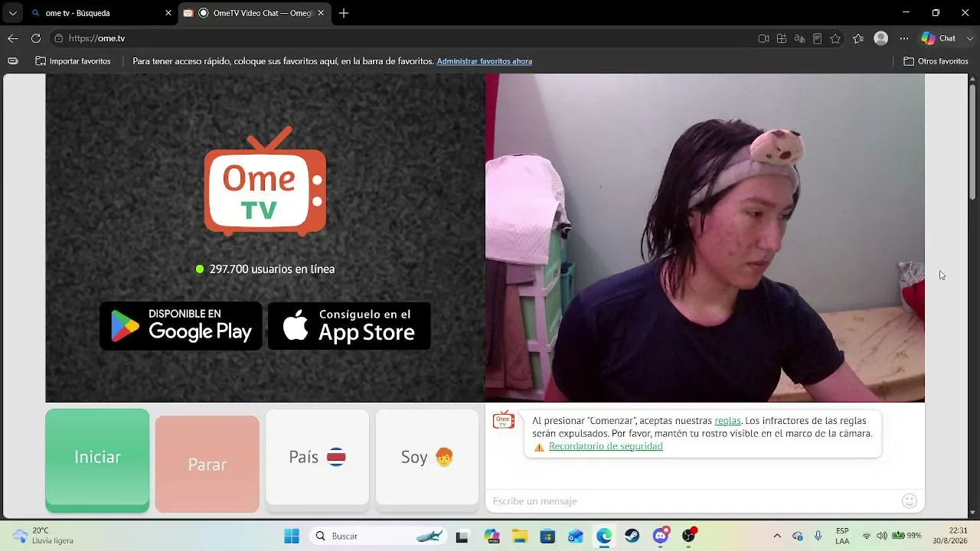This screenshot has height=551, width=980.
Task: Click the camera permission icon in address bar
Action: tap(763, 38)
